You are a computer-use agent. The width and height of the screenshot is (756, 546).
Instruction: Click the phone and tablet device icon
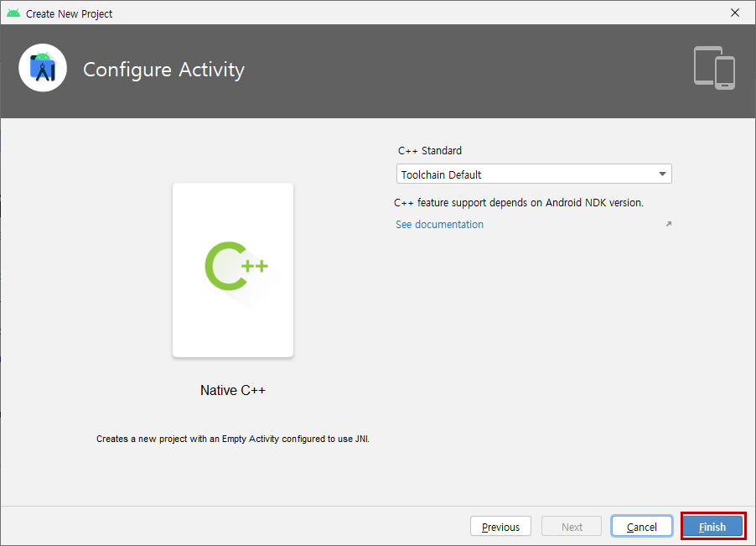(x=714, y=68)
